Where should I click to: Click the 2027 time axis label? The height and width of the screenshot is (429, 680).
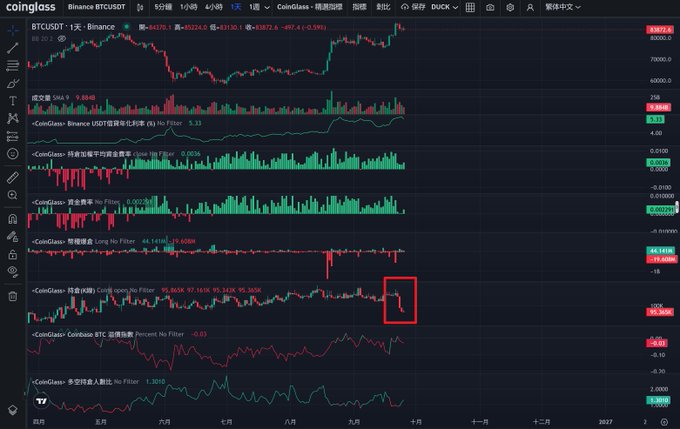605,422
